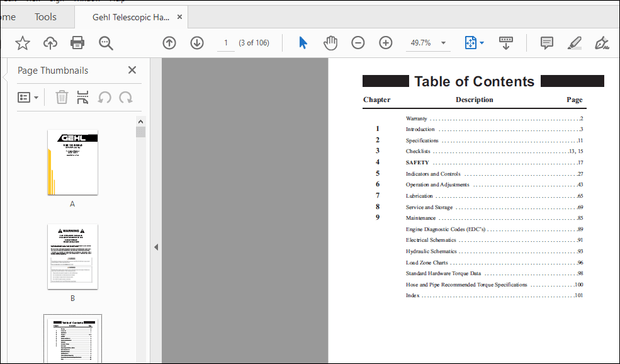Close the Page Thumbnails panel
The width and height of the screenshot is (620, 364).
tap(132, 70)
